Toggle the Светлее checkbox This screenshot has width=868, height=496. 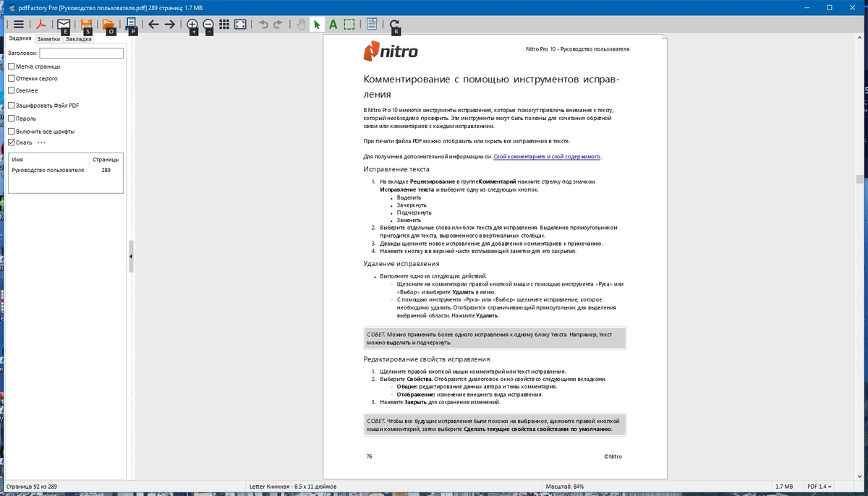click(x=11, y=90)
